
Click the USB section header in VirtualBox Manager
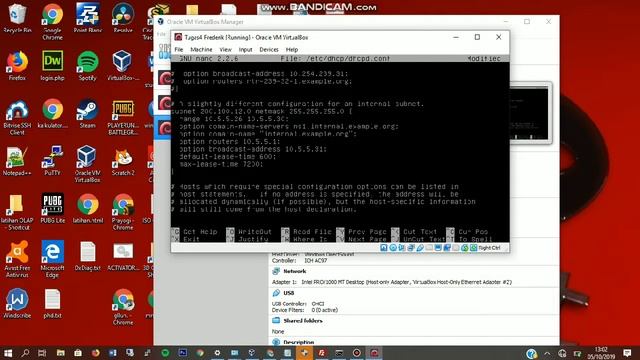289,293
